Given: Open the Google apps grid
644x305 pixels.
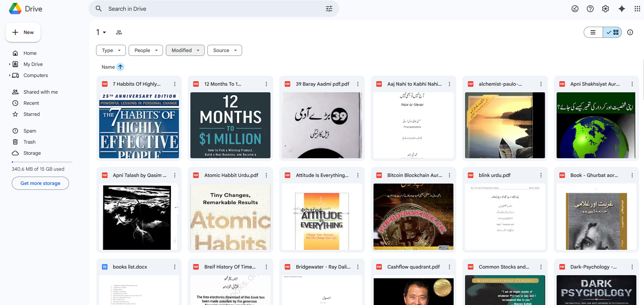Looking at the screenshot, I should click(637, 9).
